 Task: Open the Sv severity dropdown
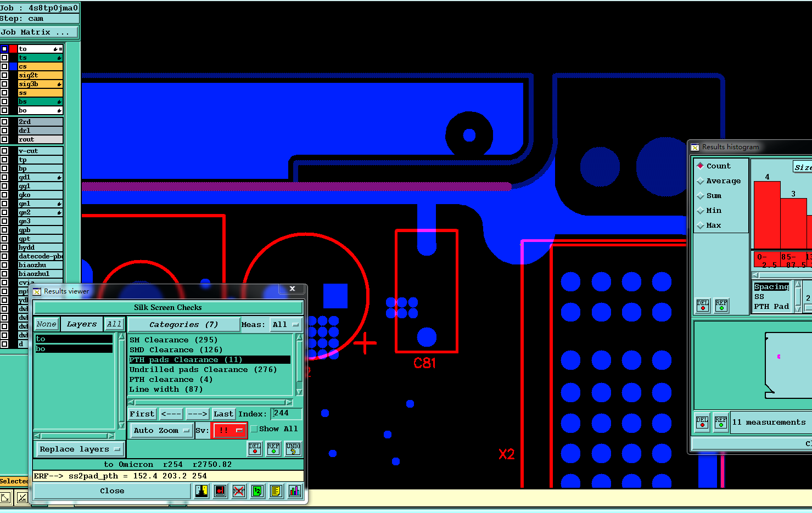point(229,430)
